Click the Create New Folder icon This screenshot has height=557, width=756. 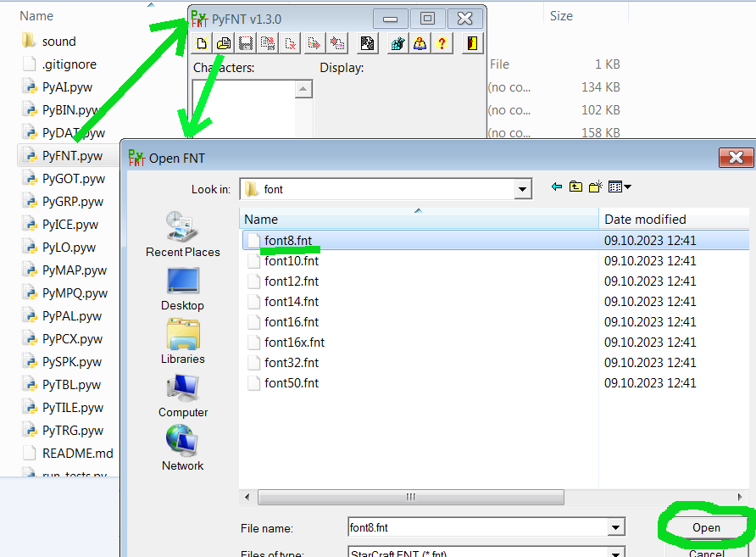(596, 187)
